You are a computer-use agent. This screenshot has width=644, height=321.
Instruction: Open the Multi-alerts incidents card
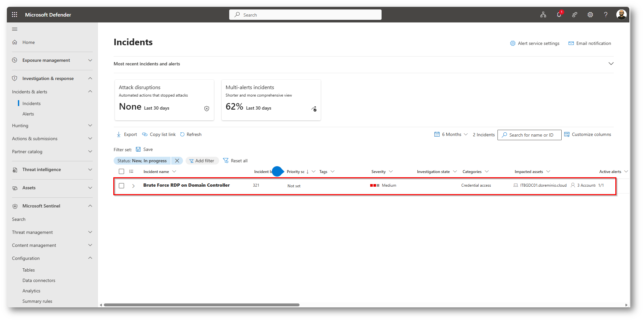click(271, 100)
